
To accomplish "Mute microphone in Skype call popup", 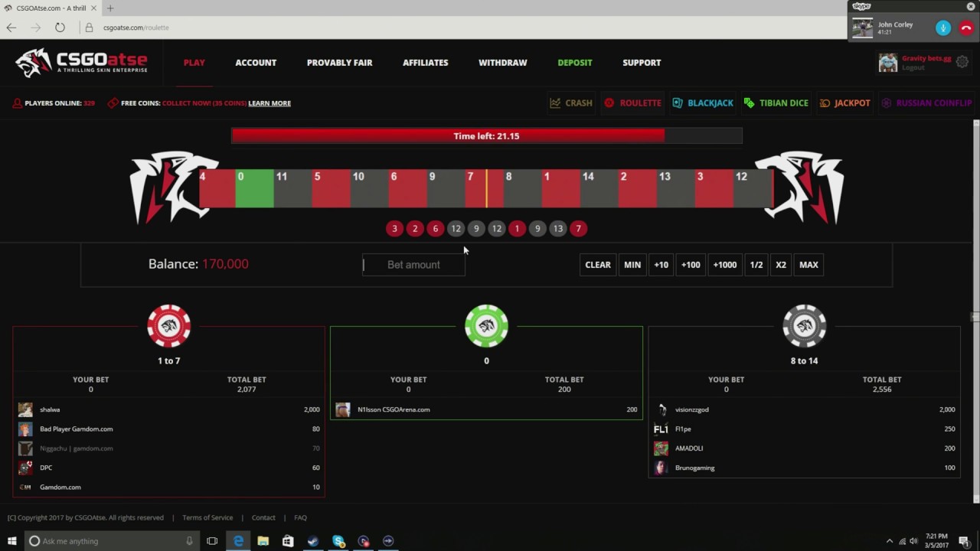I will pyautogui.click(x=943, y=28).
